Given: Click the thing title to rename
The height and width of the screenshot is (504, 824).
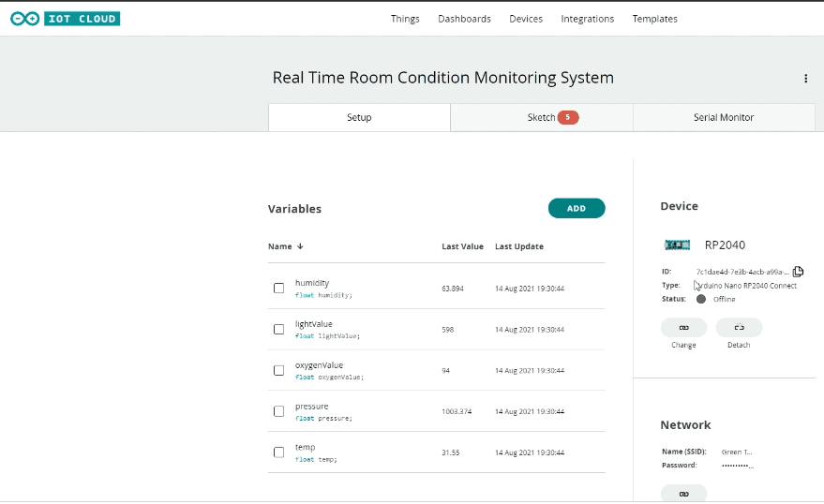Looking at the screenshot, I should [442, 78].
